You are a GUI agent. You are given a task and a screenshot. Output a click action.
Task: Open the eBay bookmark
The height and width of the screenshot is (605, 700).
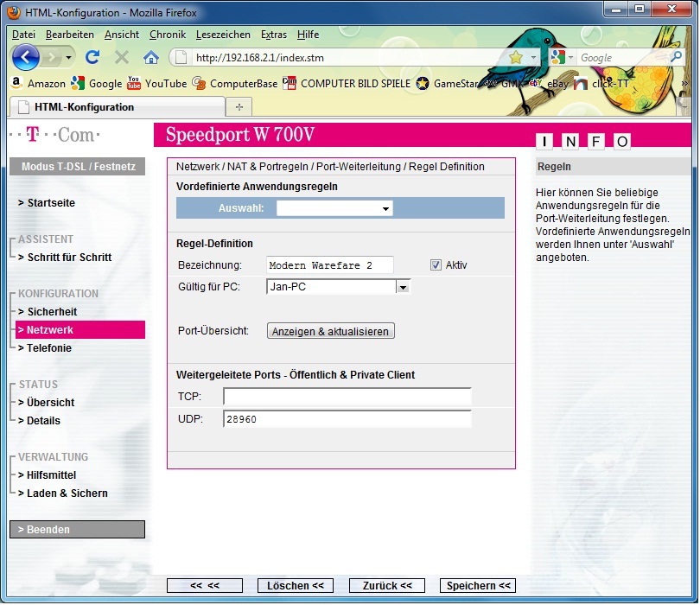(x=549, y=84)
